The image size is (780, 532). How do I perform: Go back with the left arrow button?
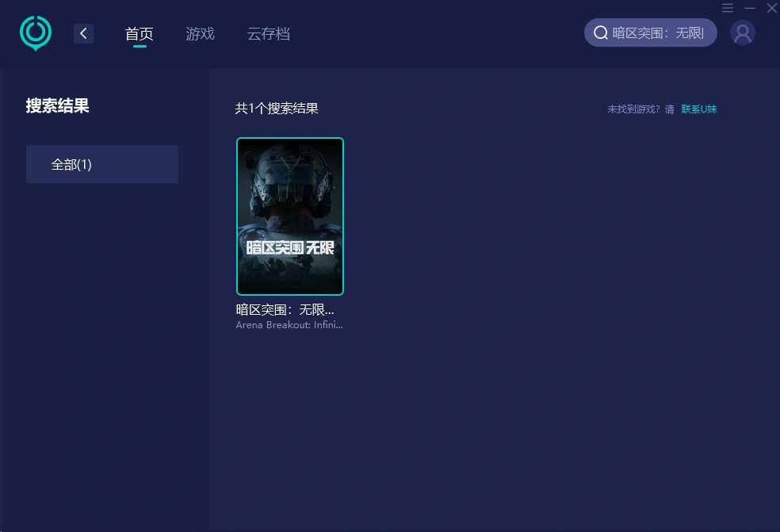click(83, 33)
